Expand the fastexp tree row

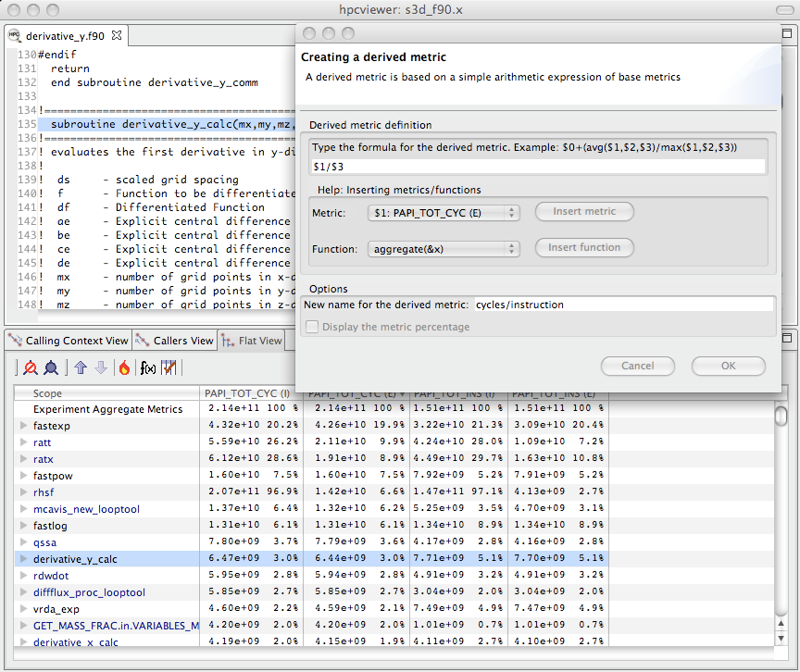24,426
